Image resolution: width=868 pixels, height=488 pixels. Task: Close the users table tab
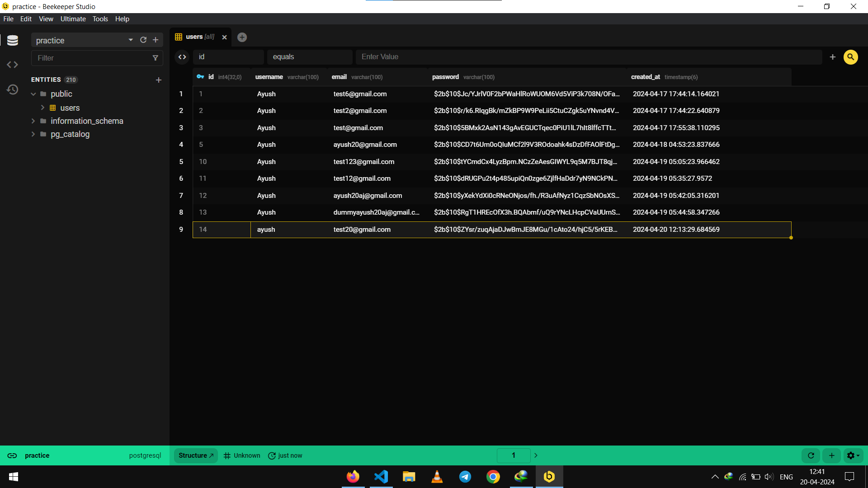coord(224,38)
